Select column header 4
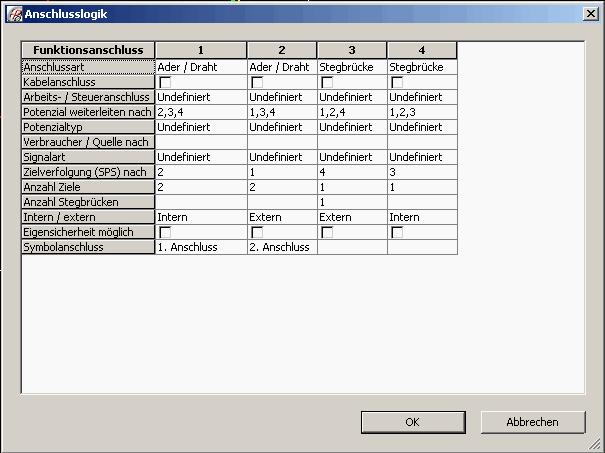 [422, 50]
